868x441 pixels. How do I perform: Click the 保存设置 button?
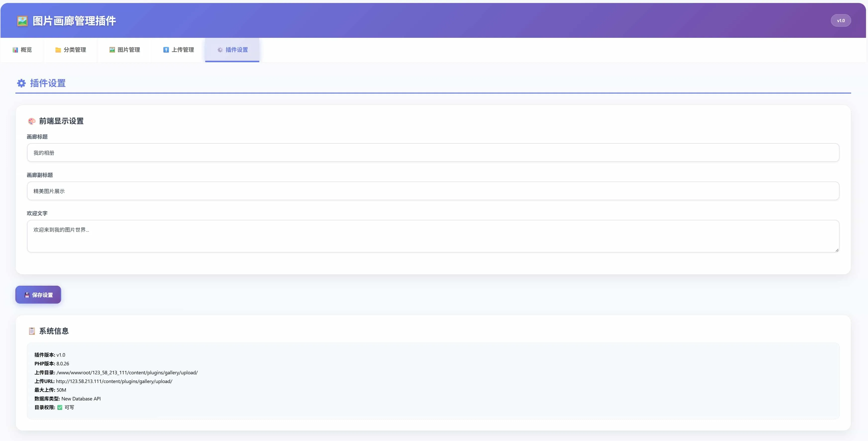38,295
